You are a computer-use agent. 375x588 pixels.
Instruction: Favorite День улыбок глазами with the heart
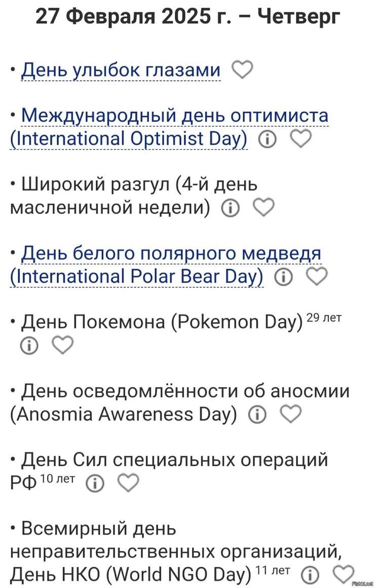[242, 69]
